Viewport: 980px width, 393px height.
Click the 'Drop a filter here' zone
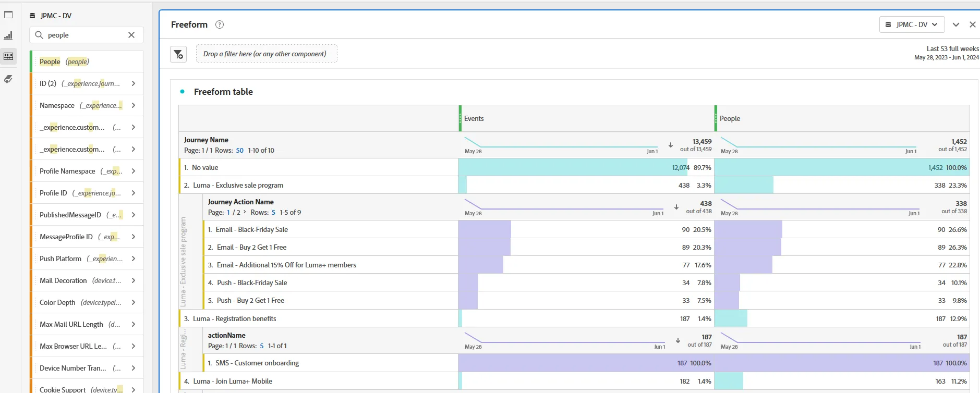(x=267, y=54)
